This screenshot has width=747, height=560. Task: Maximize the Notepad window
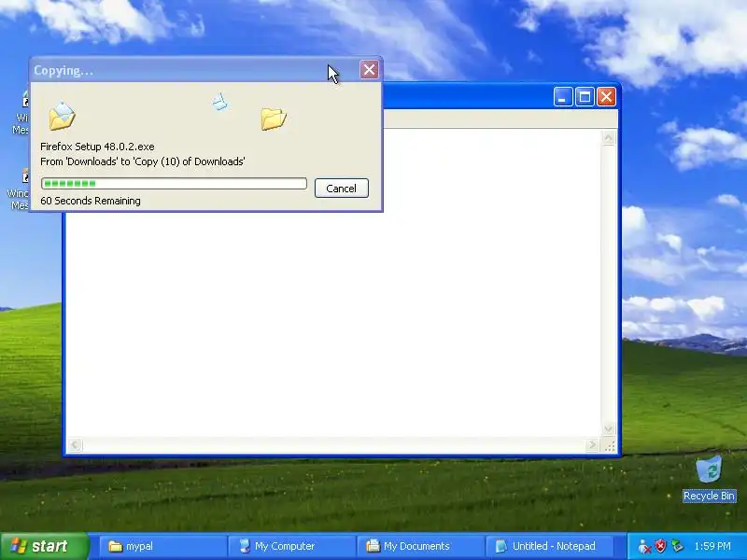(x=585, y=97)
